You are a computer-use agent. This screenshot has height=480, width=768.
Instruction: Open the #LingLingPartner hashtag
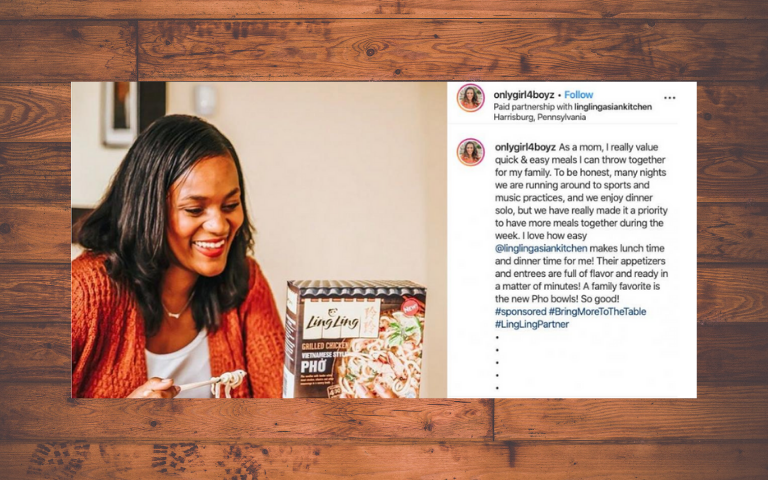pyautogui.click(x=531, y=324)
